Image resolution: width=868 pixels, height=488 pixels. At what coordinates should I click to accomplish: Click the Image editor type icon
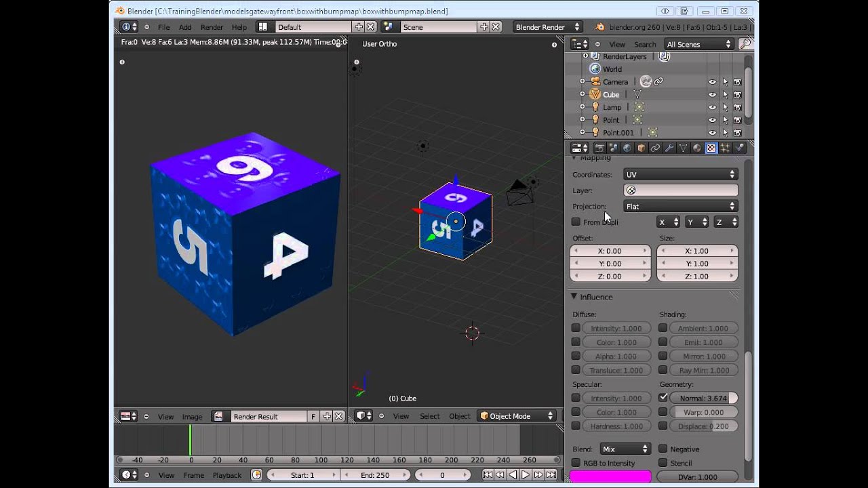pos(128,416)
